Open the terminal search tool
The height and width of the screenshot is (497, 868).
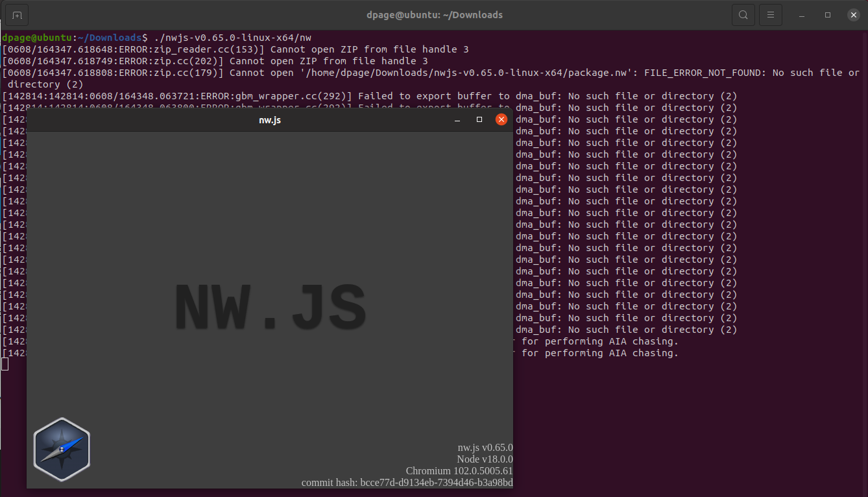743,15
